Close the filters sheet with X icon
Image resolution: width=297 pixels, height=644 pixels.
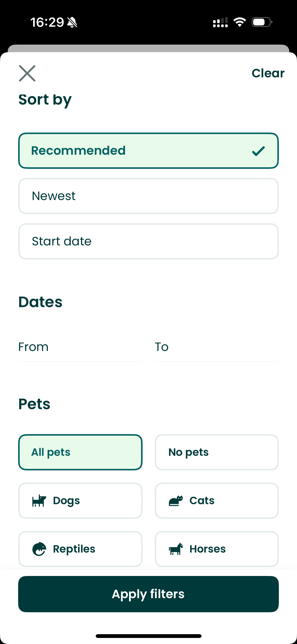point(27,73)
